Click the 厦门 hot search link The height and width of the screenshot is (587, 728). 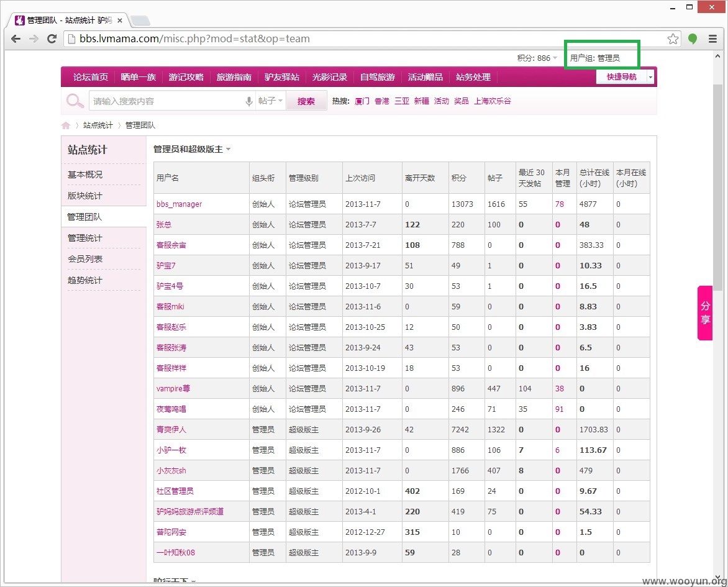(x=362, y=101)
